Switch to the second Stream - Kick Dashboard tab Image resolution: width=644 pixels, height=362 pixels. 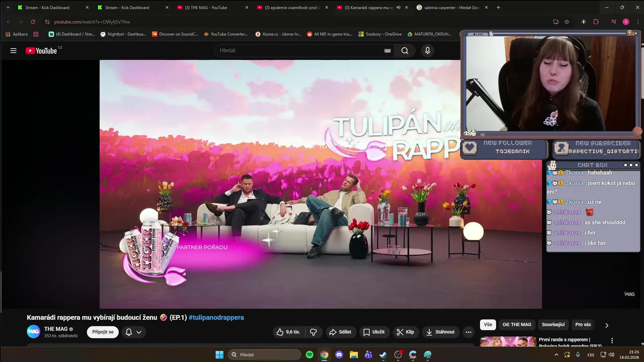(x=132, y=8)
